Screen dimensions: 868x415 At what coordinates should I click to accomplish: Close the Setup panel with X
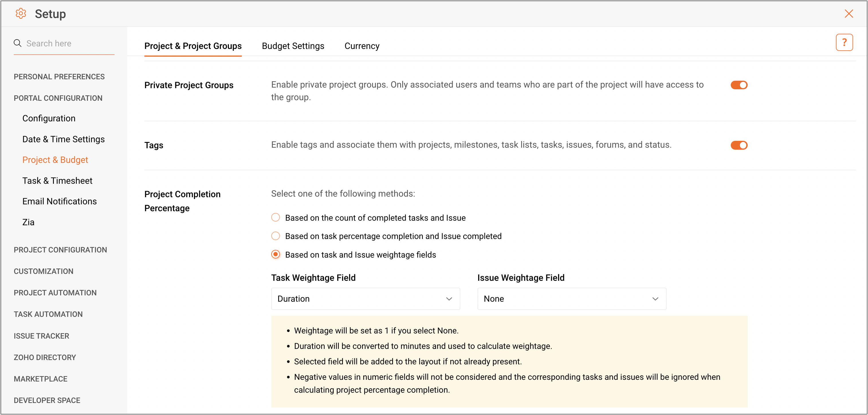tap(849, 13)
